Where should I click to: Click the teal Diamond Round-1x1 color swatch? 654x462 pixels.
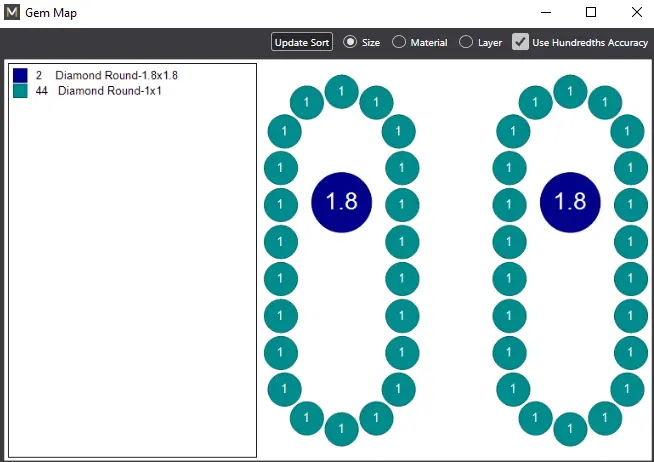[x=20, y=91]
